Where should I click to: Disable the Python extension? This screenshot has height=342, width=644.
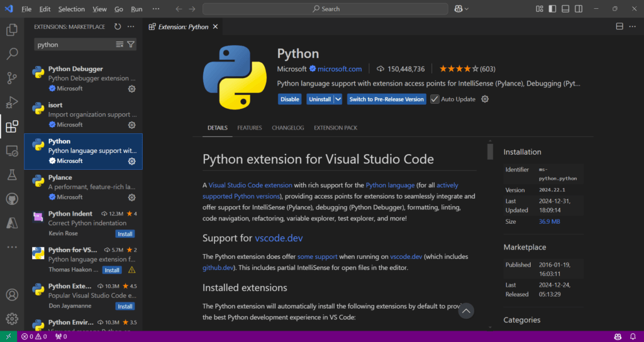(289, 99)
